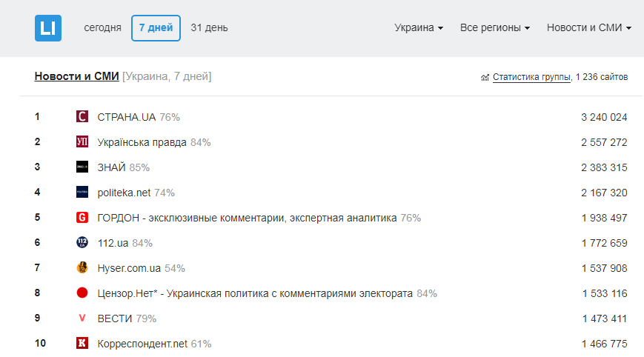
Task: Click the Корреспондент.net favicon
Action: pyautogui.click(x=82, y=344)
